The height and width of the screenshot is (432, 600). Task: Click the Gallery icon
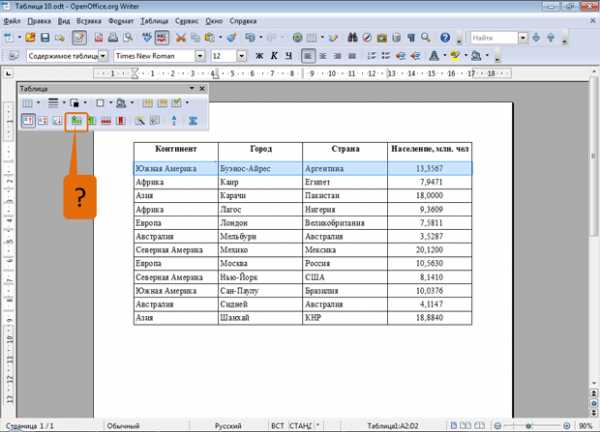point(382,37)
